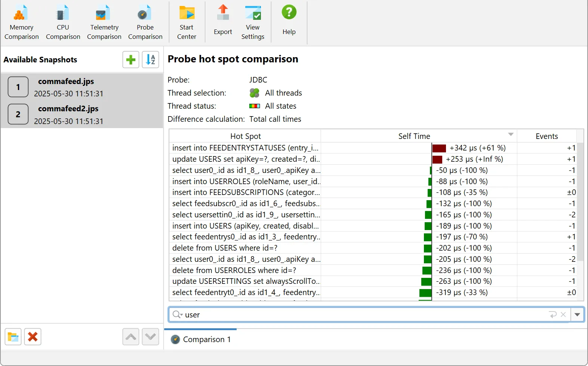This screenshot has height=366, width=588.
Task: Open filter options via magnifier icon
Action: [x=177, y=315]
